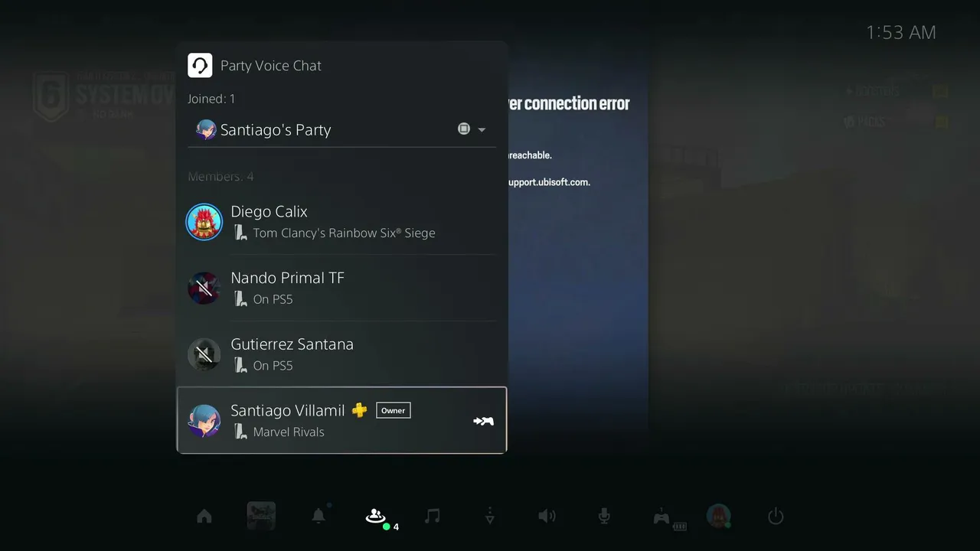Select the Power icon
Image resolution: width=980 pixels, height=551 pixels.
(776, 517)
